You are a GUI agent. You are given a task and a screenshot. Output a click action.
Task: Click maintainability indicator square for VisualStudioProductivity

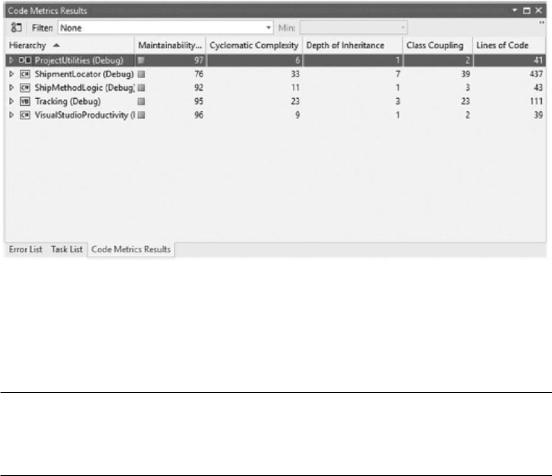tap(141, 115)
